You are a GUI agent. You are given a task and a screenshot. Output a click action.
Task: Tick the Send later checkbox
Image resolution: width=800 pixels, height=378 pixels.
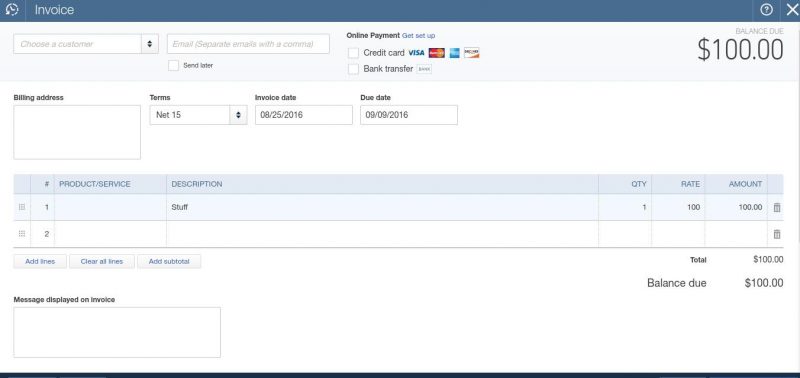tap(173, 65)
